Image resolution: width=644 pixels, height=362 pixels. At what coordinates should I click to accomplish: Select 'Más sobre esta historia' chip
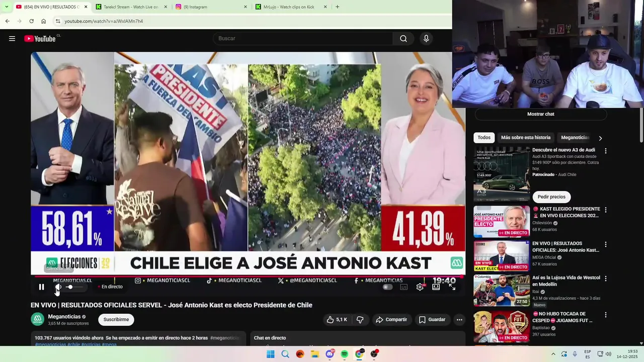click(526, 137)
